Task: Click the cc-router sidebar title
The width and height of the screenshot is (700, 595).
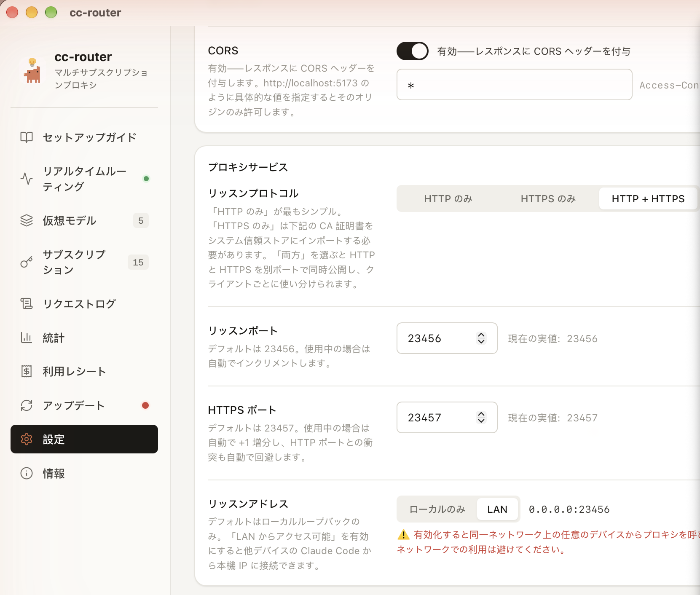Action: tap(83, 57)
